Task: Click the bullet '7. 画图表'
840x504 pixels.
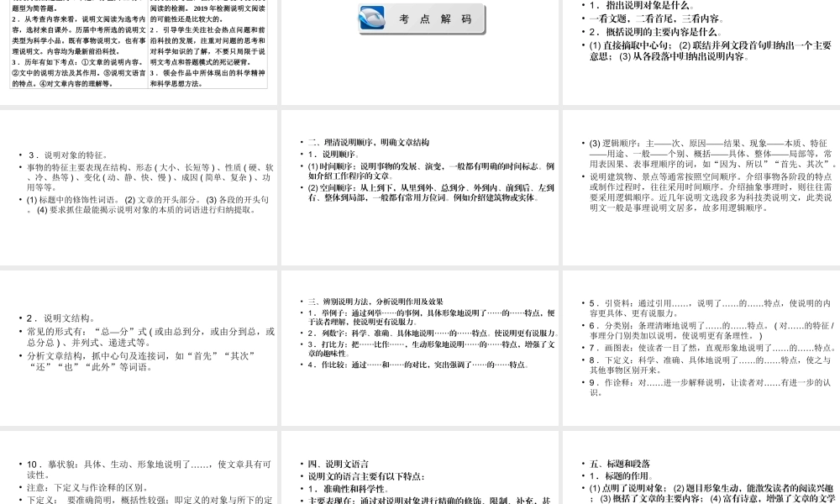Action: [x=711, y=348]
